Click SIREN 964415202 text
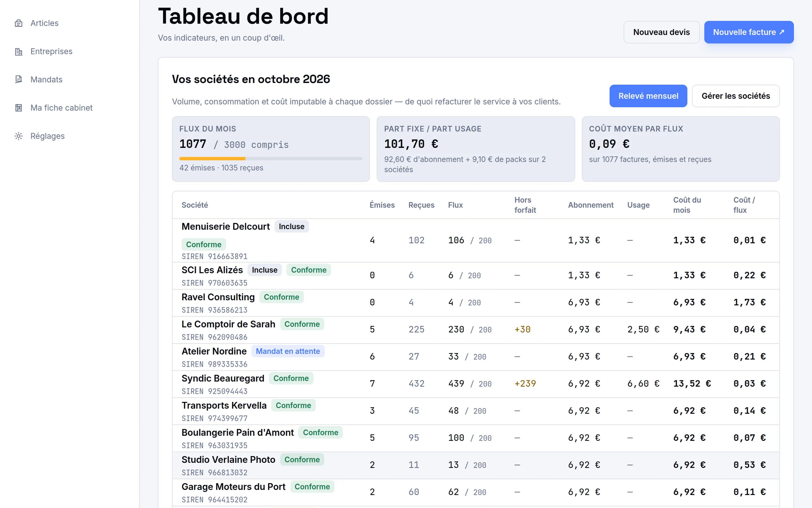 [x=214, y=500]
